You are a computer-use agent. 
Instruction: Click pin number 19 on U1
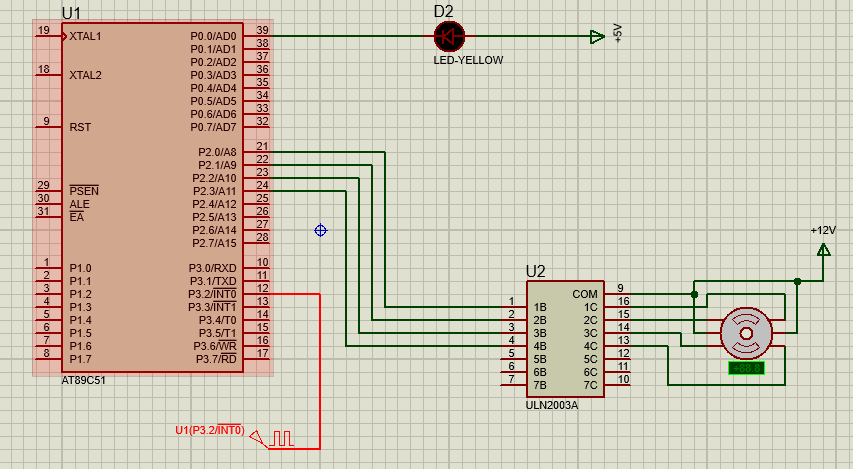[44, 30]
